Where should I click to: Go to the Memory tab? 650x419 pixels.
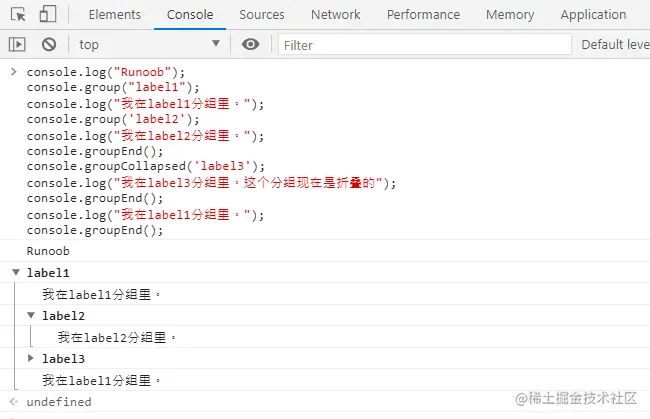510,15
